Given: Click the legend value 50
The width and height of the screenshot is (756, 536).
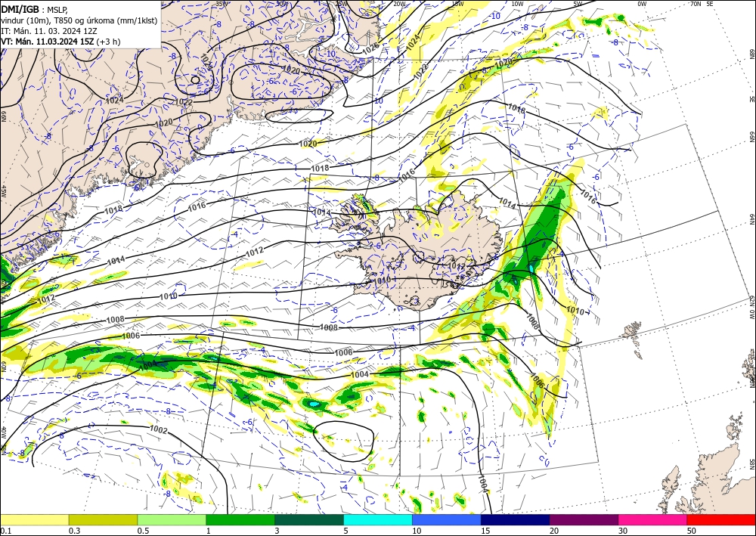Looking at the screenshot, I should pyautogui.click(x=692, y=531).
